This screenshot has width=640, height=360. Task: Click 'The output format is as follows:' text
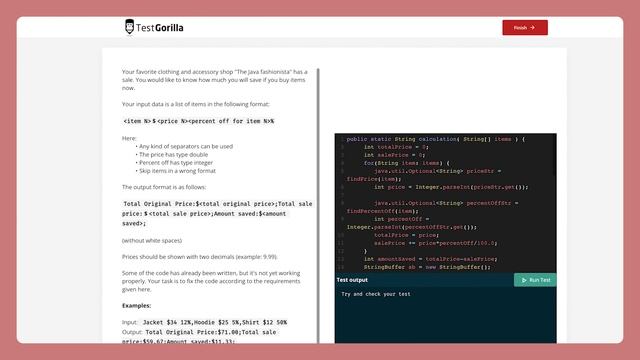[x=164, y=187]
